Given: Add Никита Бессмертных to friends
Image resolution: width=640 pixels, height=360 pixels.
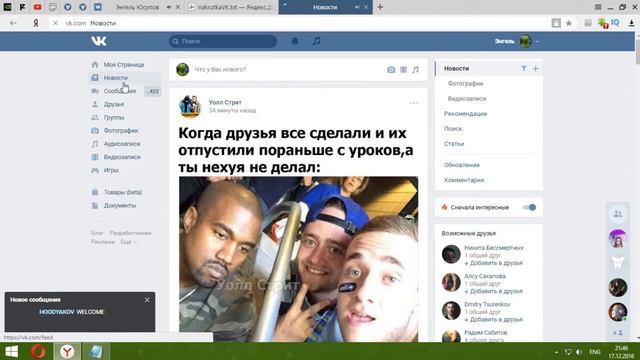Looking at the screenshot, I should pos(493,263).
